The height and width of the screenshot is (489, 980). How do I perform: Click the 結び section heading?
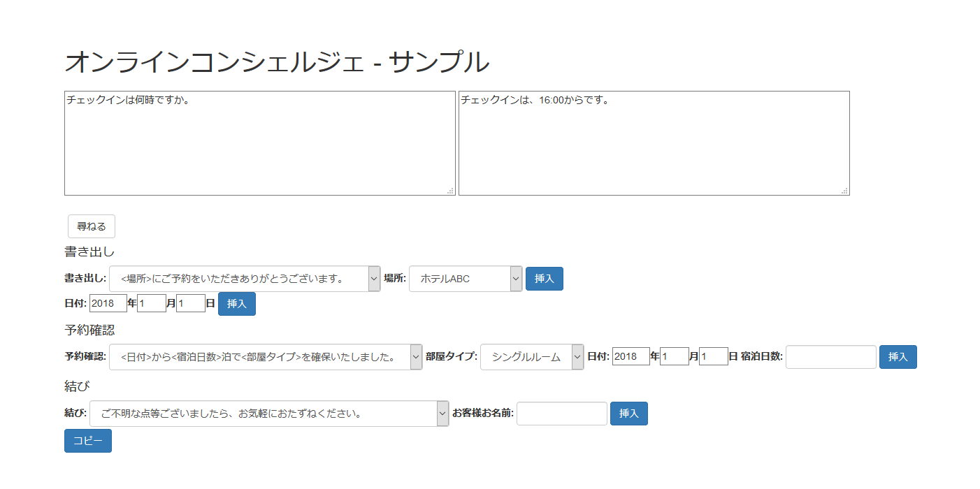[x=77, y=386]
